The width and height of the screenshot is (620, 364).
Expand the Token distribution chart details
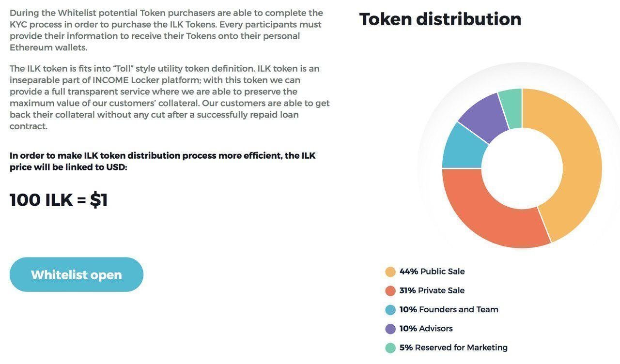(x=440, y=19)
